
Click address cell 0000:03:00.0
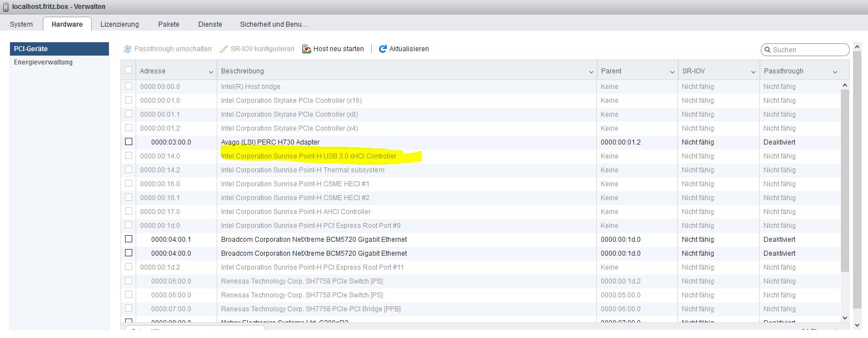171,142
